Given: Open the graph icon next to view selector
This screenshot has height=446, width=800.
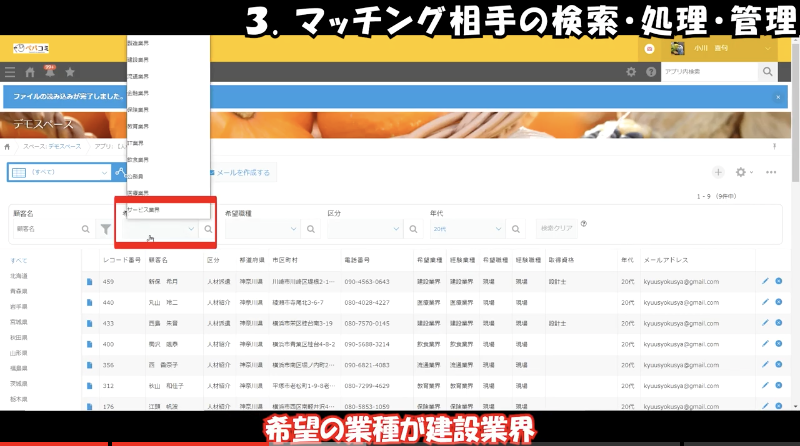Looking at the screenshot, I should pyautogui.click(x=119, y=172).
